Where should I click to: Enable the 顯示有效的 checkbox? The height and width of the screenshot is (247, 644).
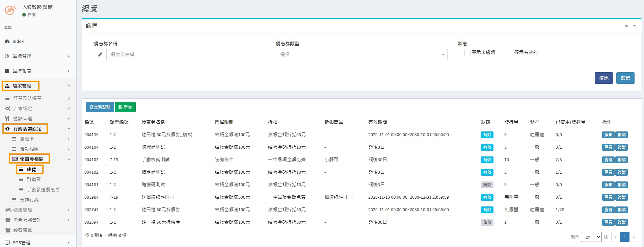click(510, 53)
